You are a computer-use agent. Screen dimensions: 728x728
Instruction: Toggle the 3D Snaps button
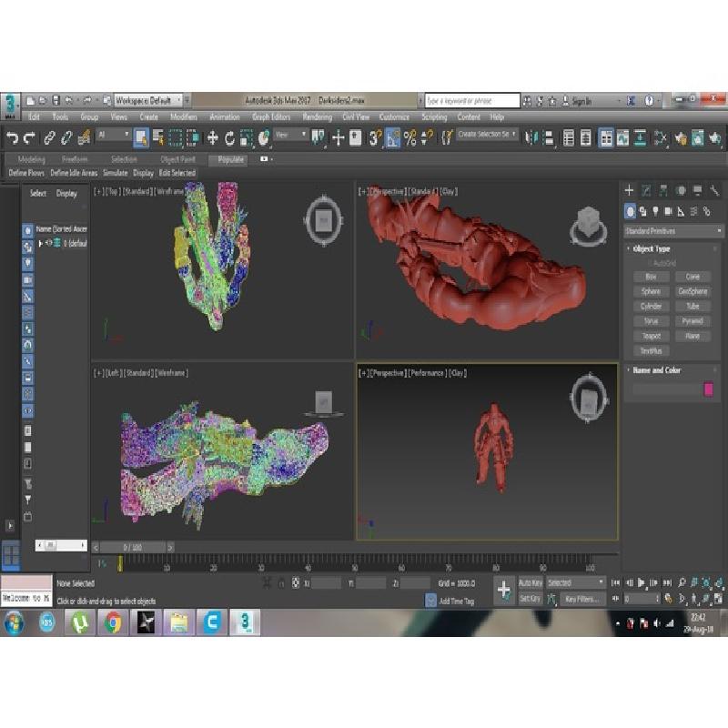[375, 138]
